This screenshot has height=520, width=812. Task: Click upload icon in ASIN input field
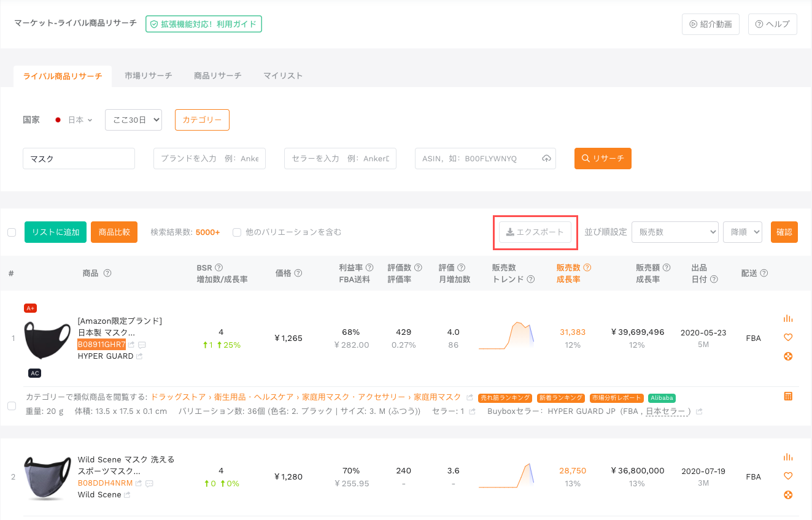click(x=546, y=158)
